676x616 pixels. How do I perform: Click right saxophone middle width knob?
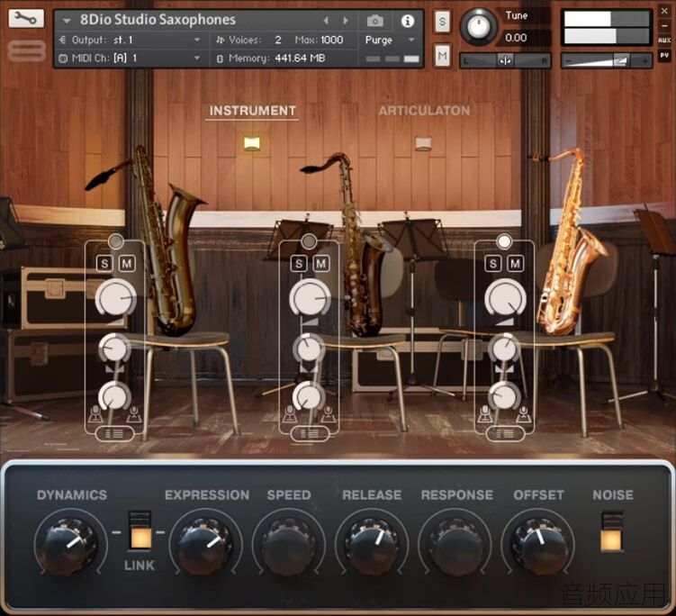coord(504,349)
